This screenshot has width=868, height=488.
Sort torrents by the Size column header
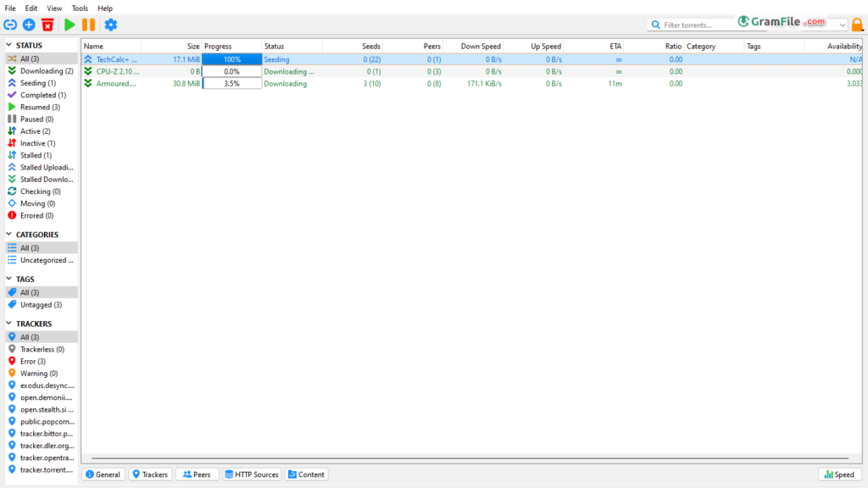click(171, 47)
